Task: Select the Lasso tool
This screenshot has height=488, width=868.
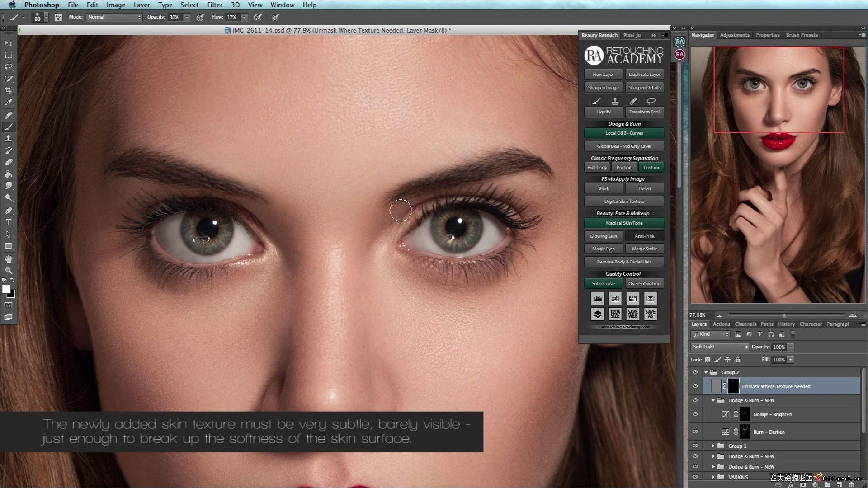Action: (x=9, y=67)
